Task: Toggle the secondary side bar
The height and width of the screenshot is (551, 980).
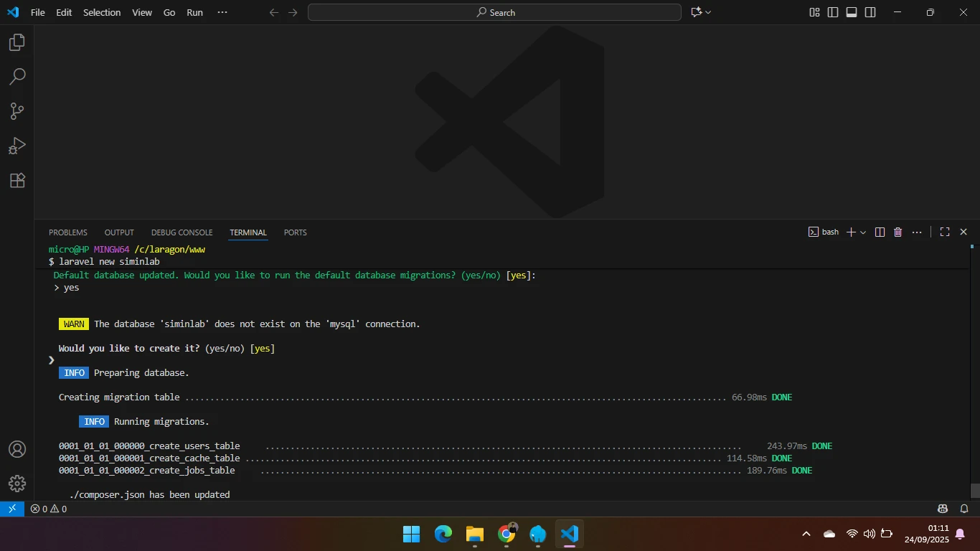Action: pos(870,12)
